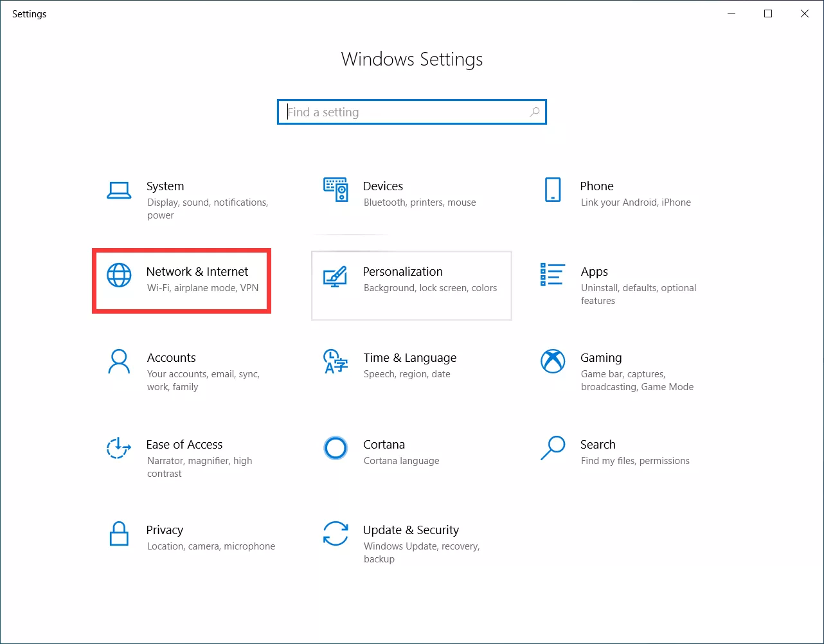This screenshot has height=644, width=824.
Task: Open the Apps heading
Action: (595, 272)
